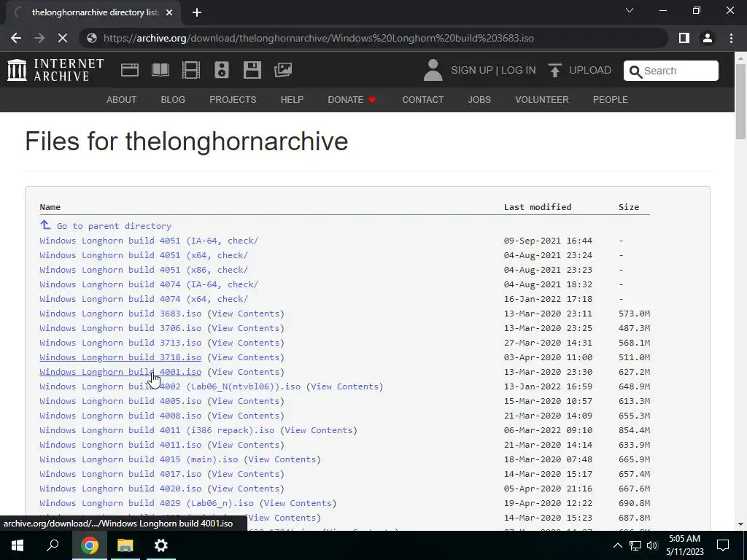Viewport: 747px width, 560px height.
Task: Click Chrome icon in taskbar
Action: [89, 545]
